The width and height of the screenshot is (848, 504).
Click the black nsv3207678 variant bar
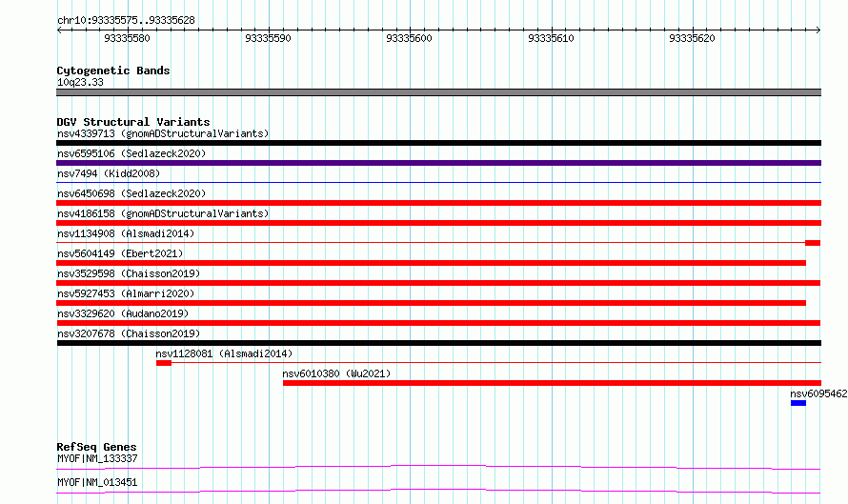tap(438, 343)
